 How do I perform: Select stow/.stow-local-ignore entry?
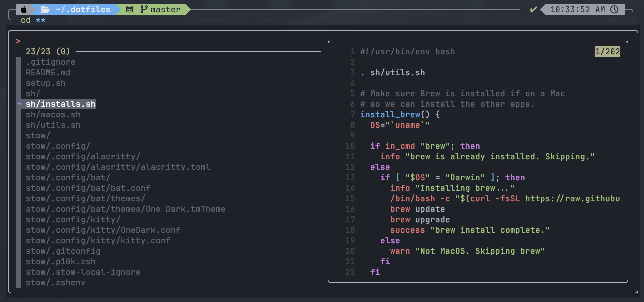point(83,272)
